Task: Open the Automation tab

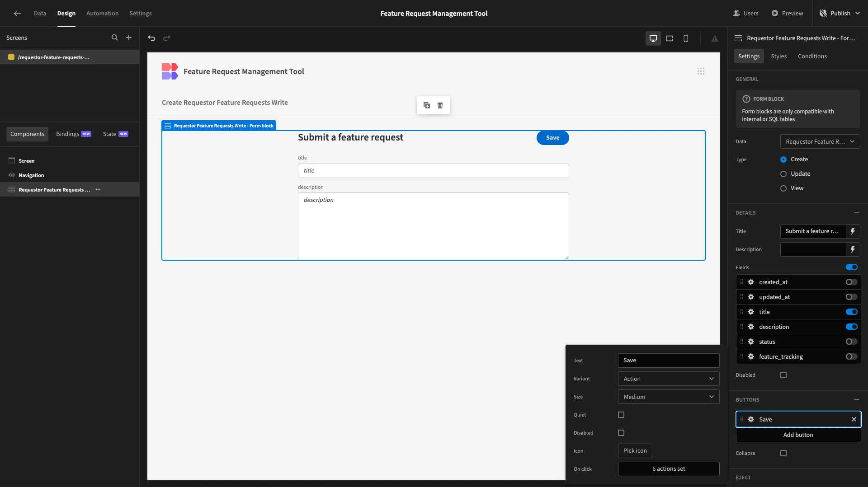Action: [102, 14]
